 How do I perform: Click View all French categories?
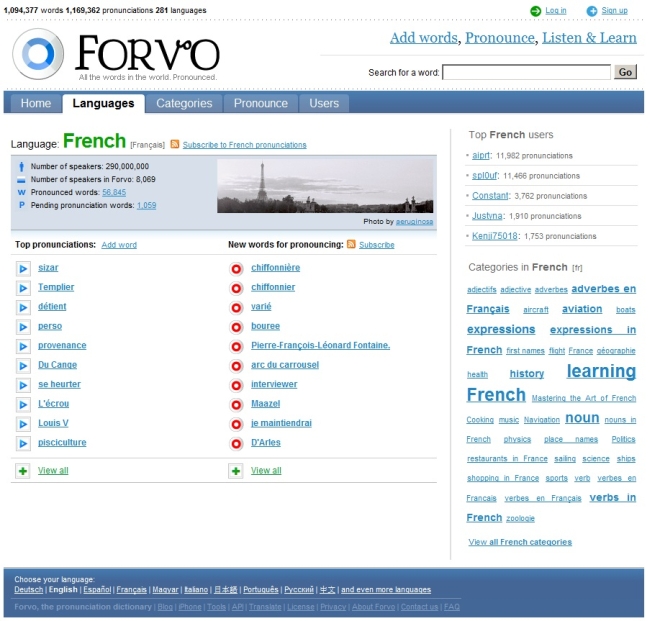click(520, 542)
